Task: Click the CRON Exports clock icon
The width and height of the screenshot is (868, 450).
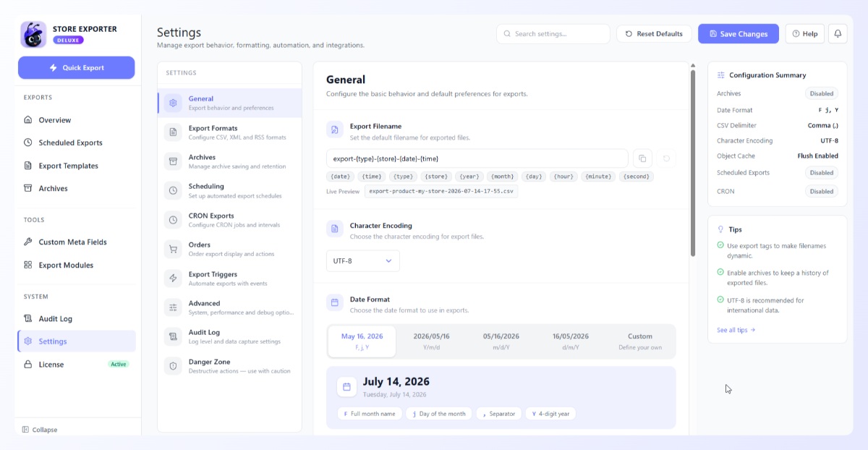Action: pos(173,220)
